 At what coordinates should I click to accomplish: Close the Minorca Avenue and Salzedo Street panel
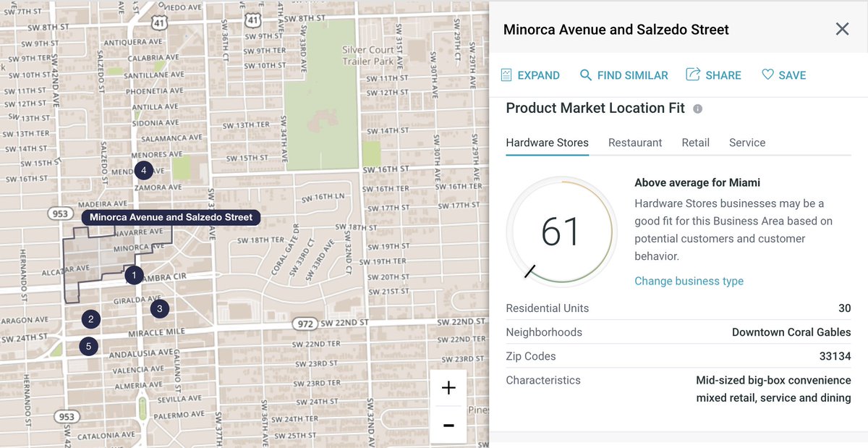[842, 29]
